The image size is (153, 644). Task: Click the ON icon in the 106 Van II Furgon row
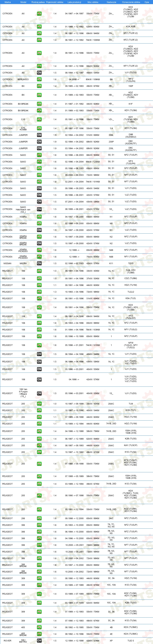39,393
